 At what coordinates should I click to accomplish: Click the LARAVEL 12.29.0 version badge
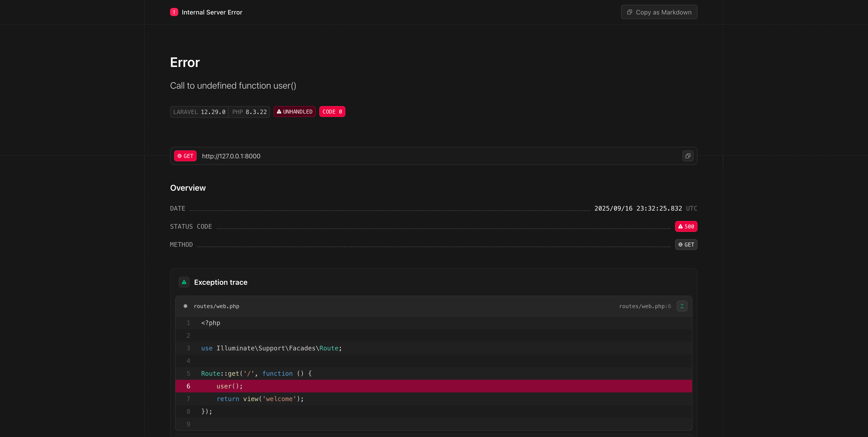click(x=199, y=112)
